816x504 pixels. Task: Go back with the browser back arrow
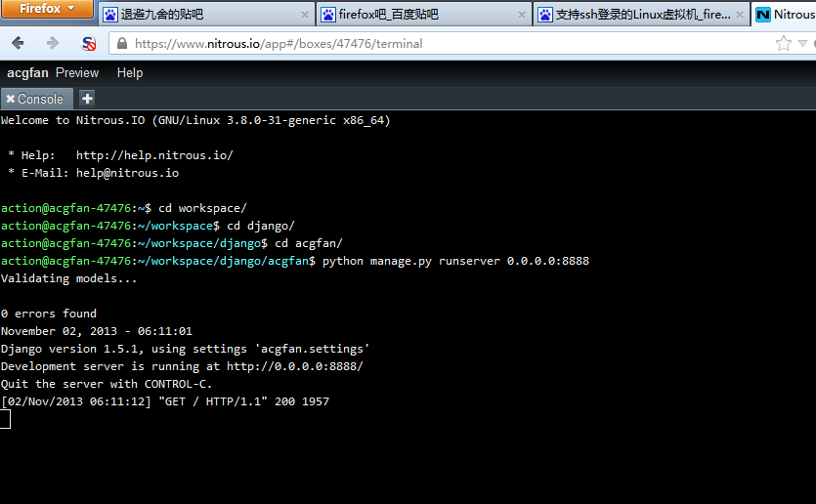[x=18, y=43]
